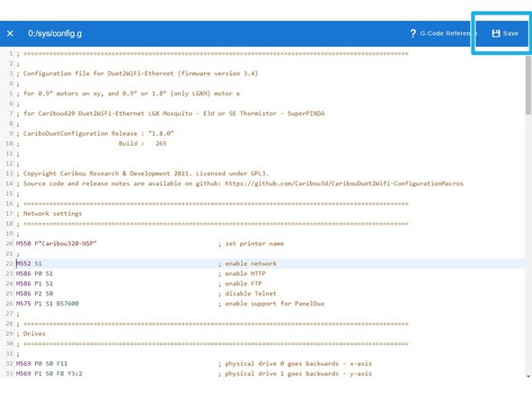Click the 'Configuration file for Duet2WiFi-Ethernet' line
Image resolution: width=532 pixels, height=399 pixels.
(x=140, y=74)
